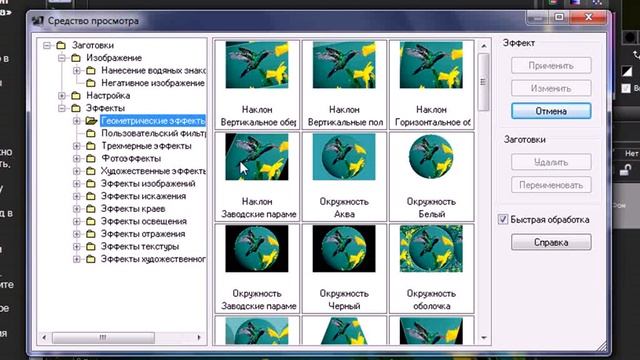The height and width of the screenshot is (360, 640).
Task: Click thumbnail list scroll-up arrow
Action: [x=484, y=46]
